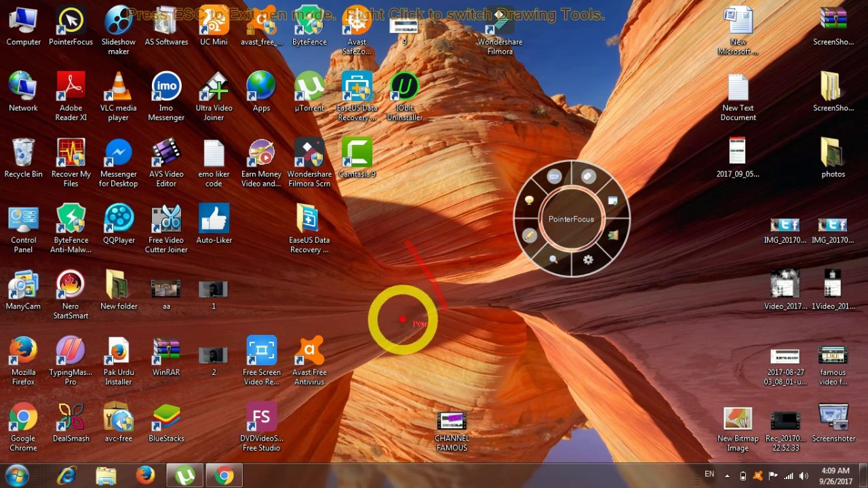Toggle the spotlight lightbulb in PointerFocus wheel

click(x=529, y=201)
